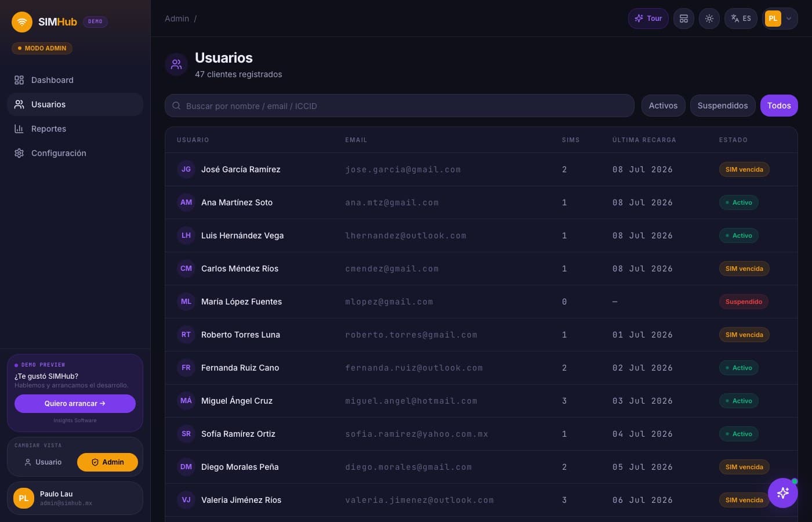Screen dimensions: 812x522
Task: Open Usuarios section in sidebar
Action: 75,104
